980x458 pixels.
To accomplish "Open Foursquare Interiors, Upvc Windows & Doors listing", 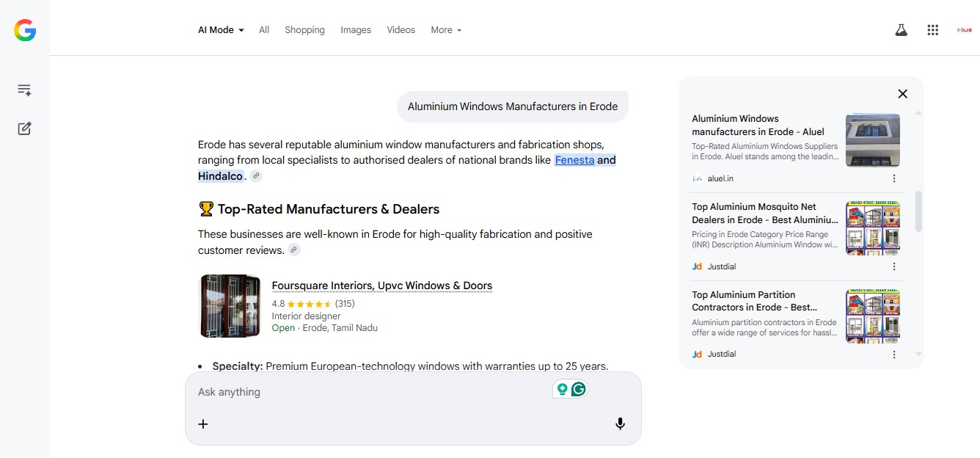I will [382, 286].
